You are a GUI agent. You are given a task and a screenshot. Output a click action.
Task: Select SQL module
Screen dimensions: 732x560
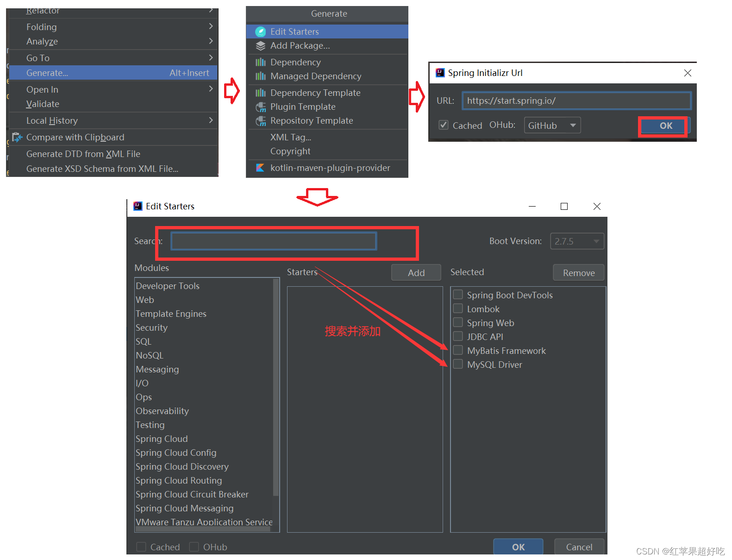tap(204, 341)
